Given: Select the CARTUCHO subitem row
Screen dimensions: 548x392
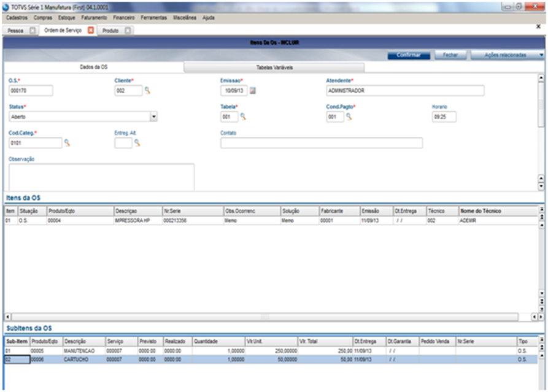Looking at the screenshot, I should pyautogui.click(x=271, y=359).
